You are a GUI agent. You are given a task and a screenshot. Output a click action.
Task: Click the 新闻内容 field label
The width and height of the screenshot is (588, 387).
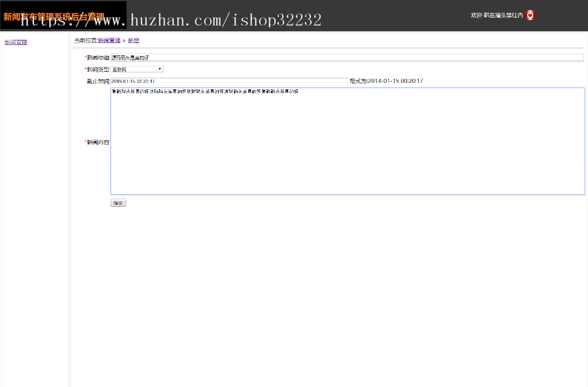(97, 142)
